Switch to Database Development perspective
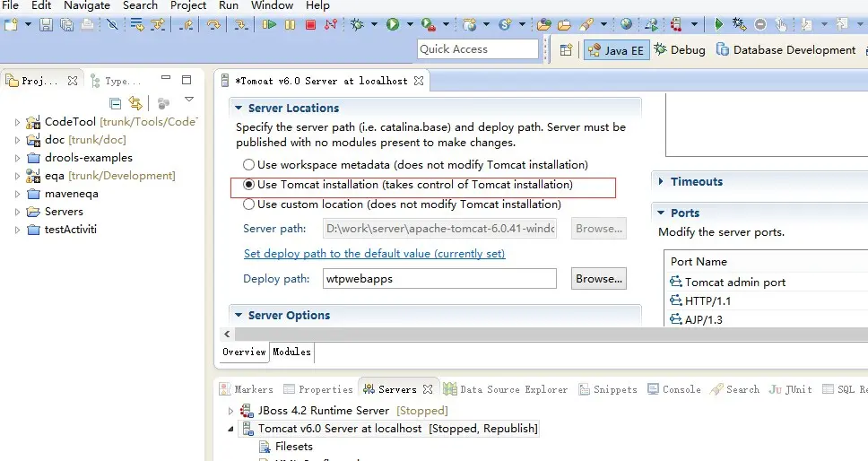 point(786,50)
